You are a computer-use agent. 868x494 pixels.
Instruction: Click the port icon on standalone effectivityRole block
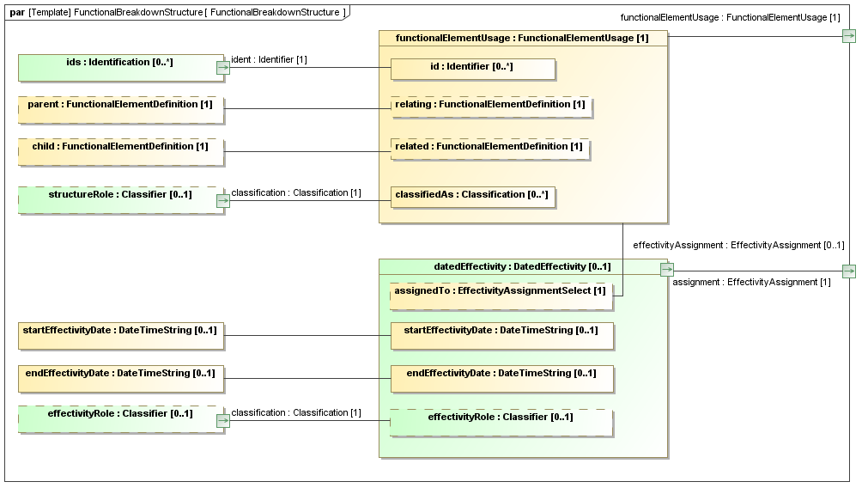222,420
